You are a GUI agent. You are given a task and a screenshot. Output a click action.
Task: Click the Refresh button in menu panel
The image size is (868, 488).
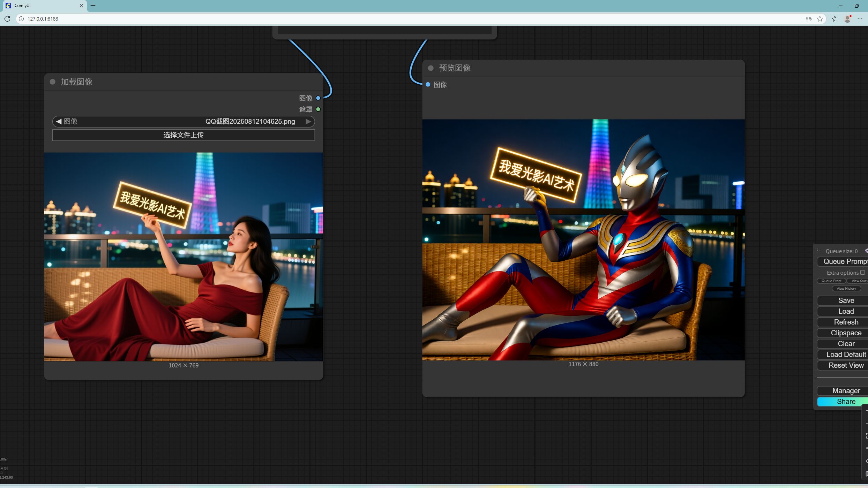843,322
